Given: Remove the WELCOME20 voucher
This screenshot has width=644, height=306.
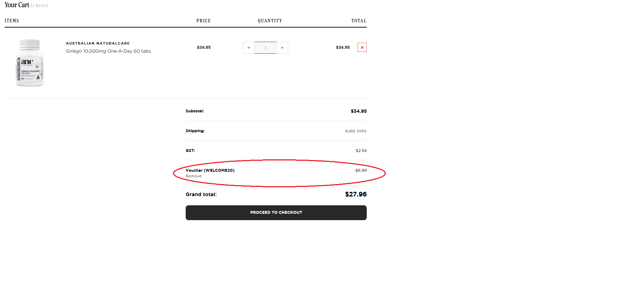Looking at the screenshot, I should [x=193, y=176].
